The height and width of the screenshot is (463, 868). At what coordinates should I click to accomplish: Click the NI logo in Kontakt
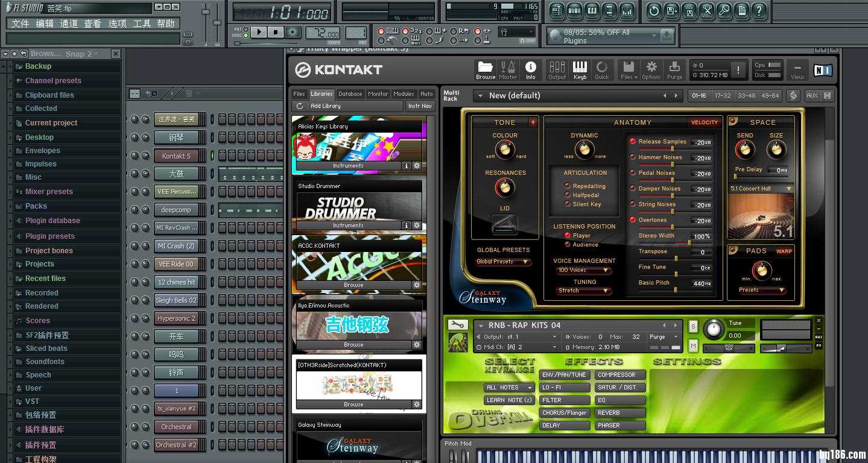tap(822, 70)
